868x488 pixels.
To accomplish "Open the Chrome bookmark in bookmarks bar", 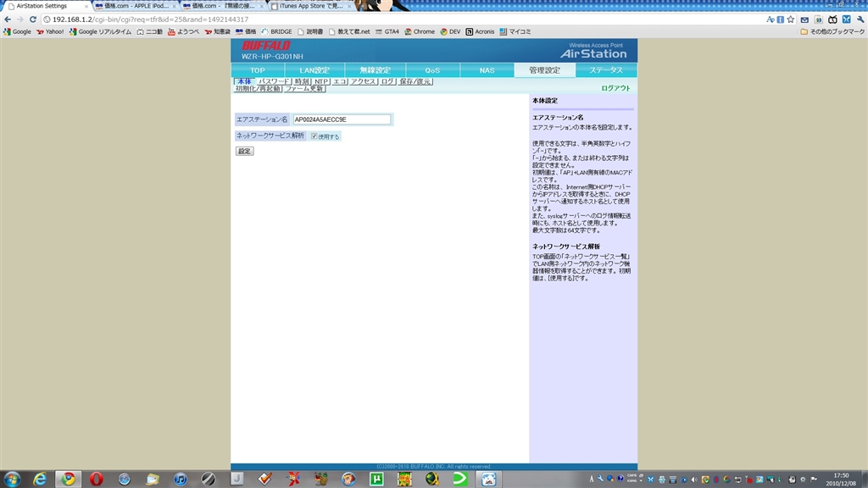I will click(x=420, y=32).
